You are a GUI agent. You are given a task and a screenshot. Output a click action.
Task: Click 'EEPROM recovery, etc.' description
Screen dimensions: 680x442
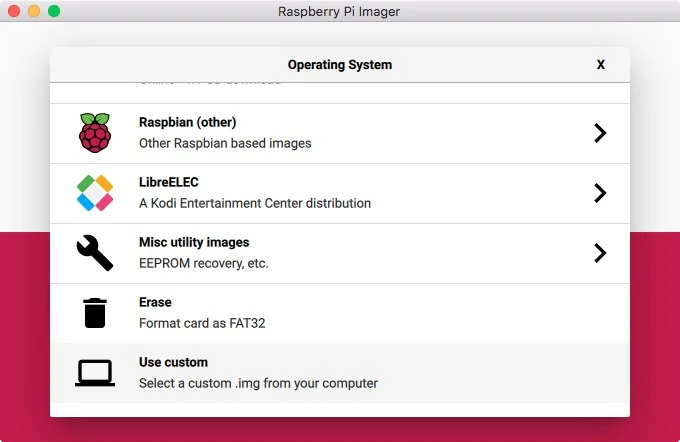click(204, 263)
